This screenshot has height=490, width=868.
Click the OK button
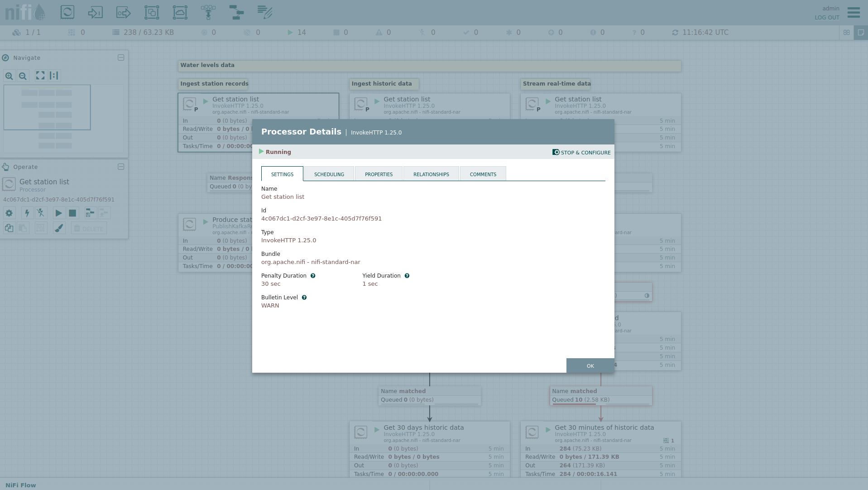pos(590,366)
